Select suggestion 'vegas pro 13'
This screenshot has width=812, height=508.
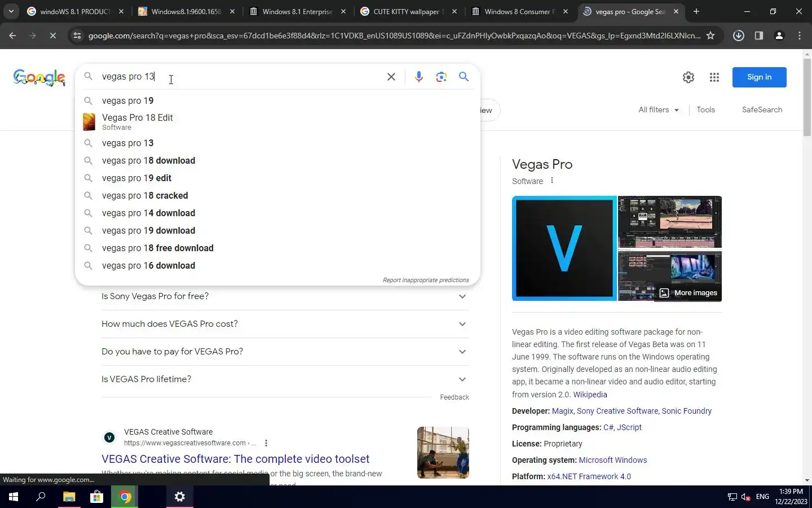tap(277, 143)
